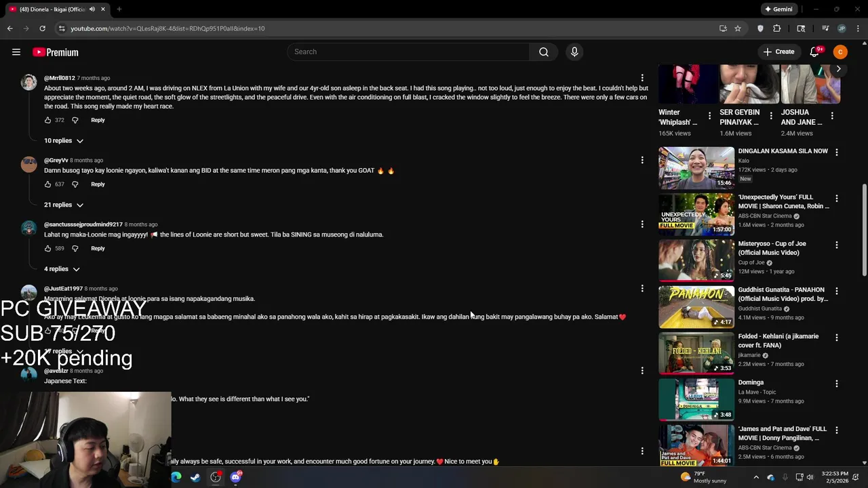The image size is (868, 488).
Task: Open options for Dominga video
Action: [x=837, y=384]
